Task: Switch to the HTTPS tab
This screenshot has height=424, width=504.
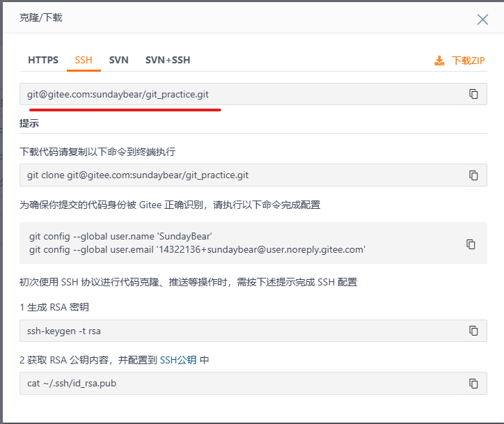Action: click(43, 60)
